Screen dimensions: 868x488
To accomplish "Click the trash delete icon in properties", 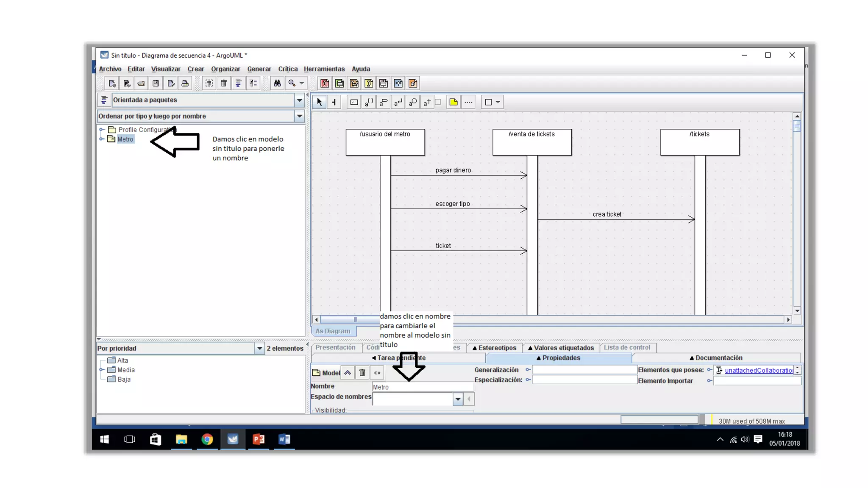I will click(x=362, y=373).
